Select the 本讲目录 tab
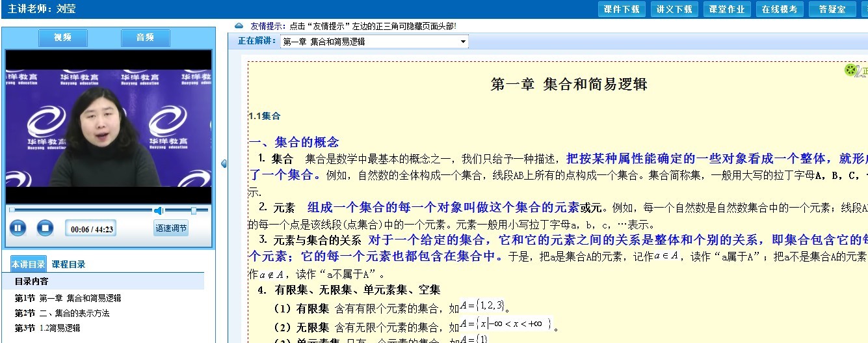The height and width of the screenshot is (343, 868). tap(29, 264)
